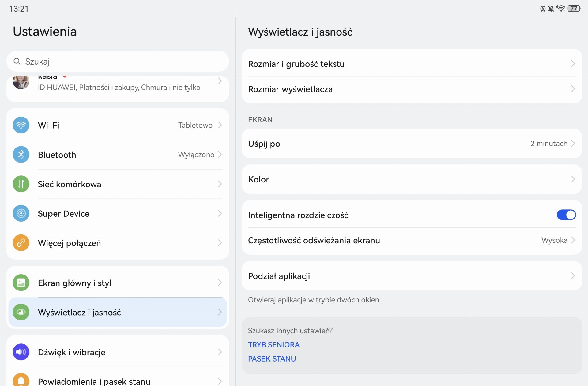Open the Kolor display settings
Viewport: 588px width, 386px height.
coord(412,179)
